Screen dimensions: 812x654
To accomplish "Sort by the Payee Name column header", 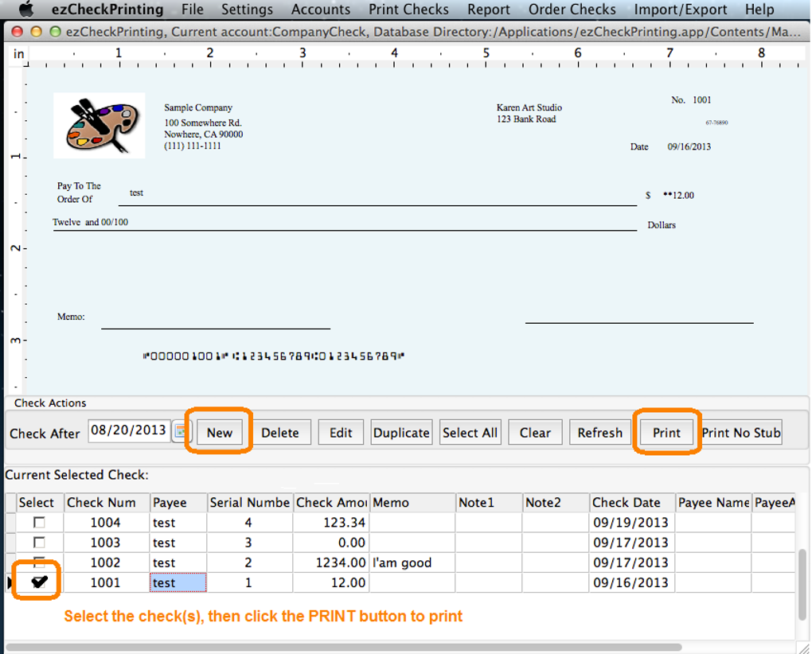I will point(714,502).
